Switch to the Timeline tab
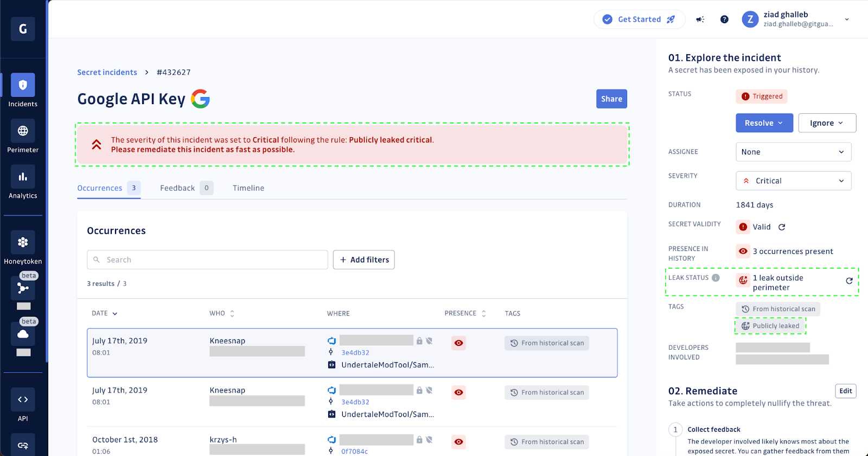 (248, 188)
